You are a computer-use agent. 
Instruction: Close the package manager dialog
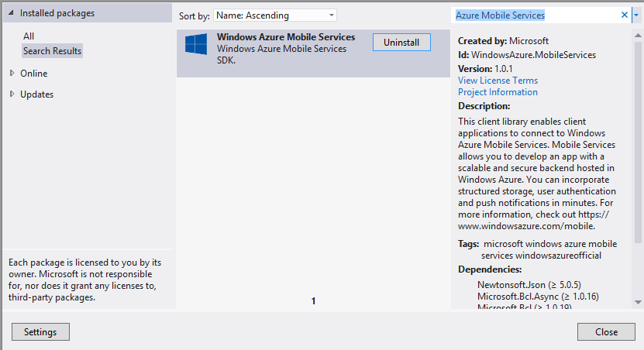[x=606, y=332]
